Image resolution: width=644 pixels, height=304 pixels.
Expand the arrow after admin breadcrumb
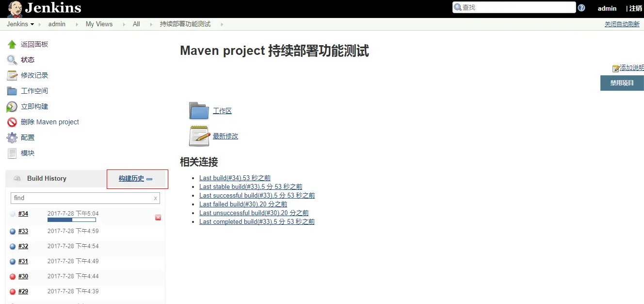tap(78, 24)
